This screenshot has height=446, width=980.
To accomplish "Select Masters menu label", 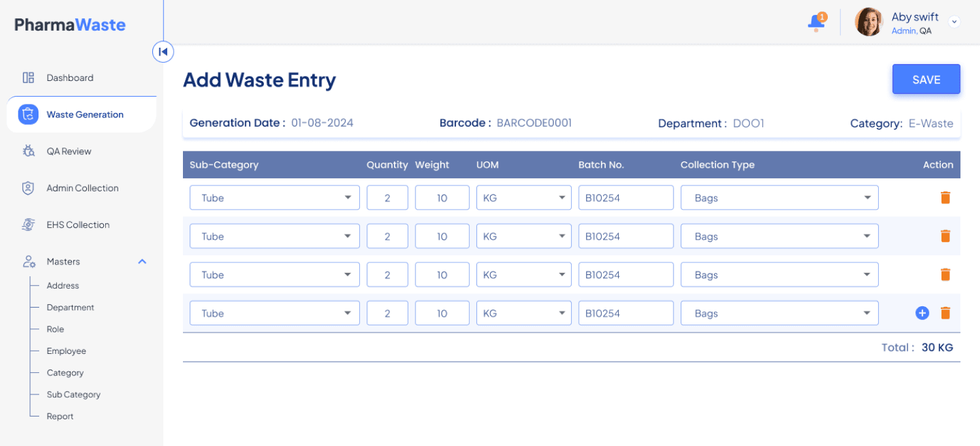I will click(63, 261).
